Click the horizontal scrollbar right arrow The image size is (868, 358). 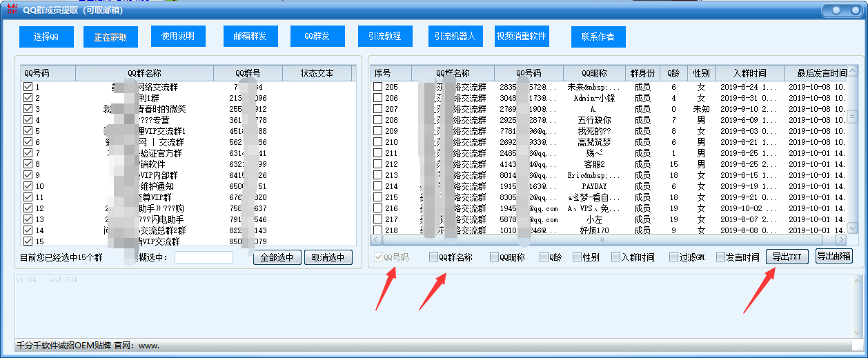pos(840,239)
